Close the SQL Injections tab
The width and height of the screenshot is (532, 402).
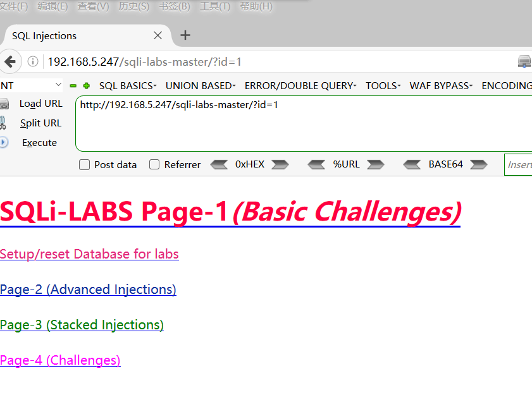point(158,35)
